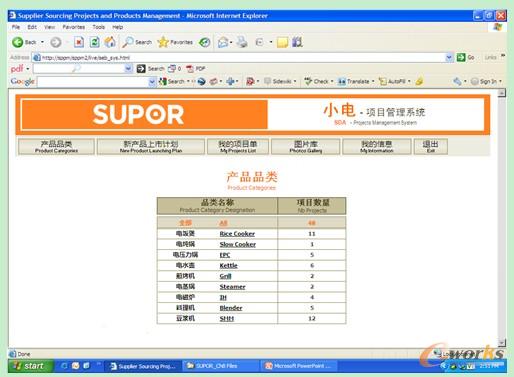Click Google toolbar spell Check button
Screen dimensions: 514x377
(x=317, y=81)
